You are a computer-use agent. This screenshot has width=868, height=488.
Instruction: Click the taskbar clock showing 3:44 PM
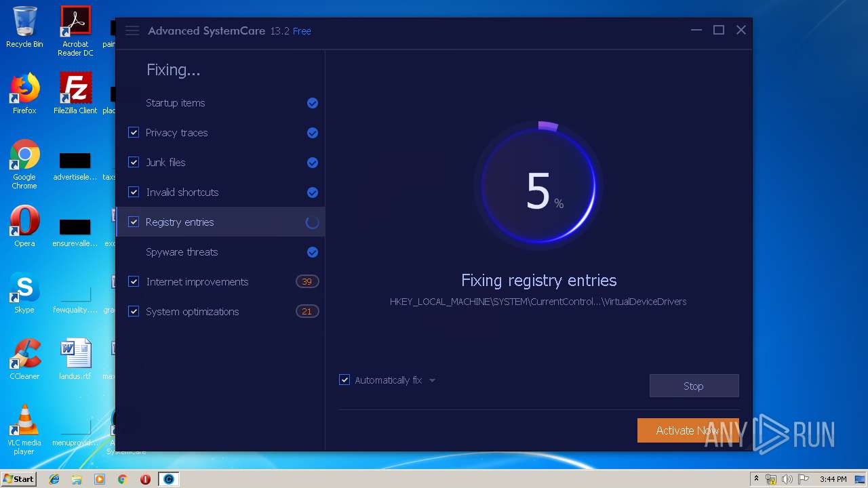point(833,479)
